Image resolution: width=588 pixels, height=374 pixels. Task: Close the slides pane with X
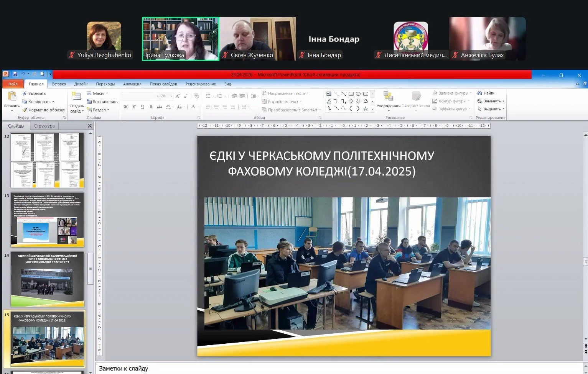coord(90,126)
